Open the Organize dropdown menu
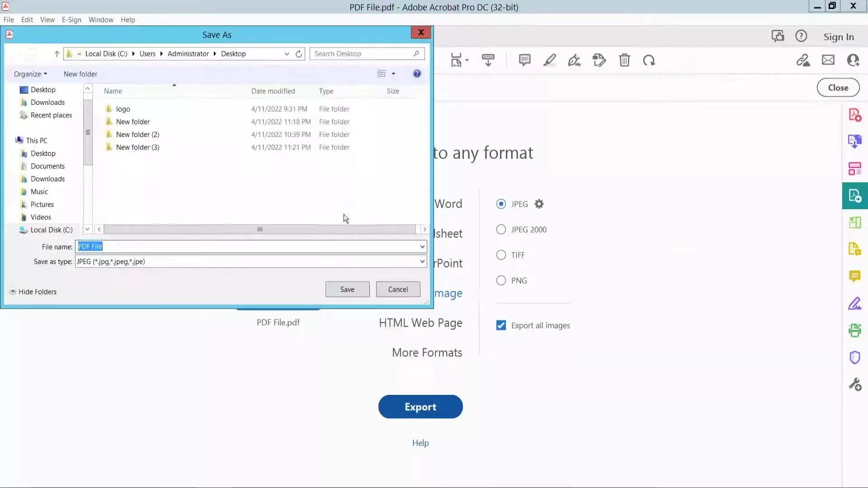This screenshot has width=868, height=488. (x=30, y=74)
